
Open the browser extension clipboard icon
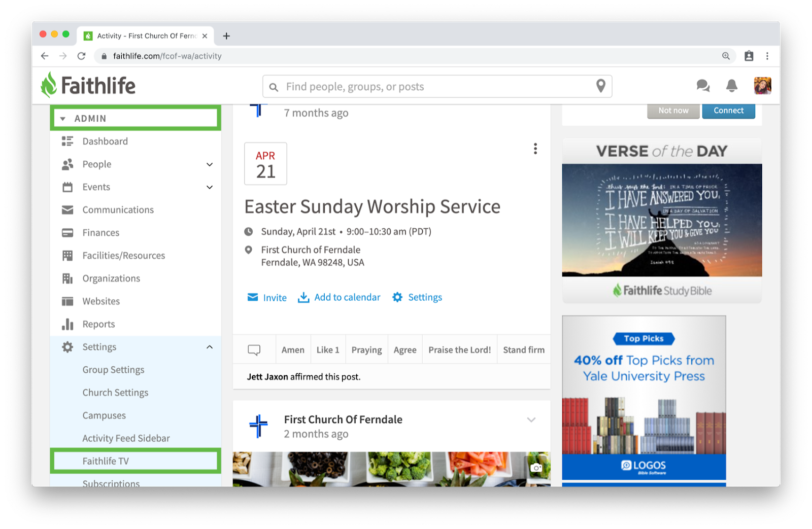(749, 56)
